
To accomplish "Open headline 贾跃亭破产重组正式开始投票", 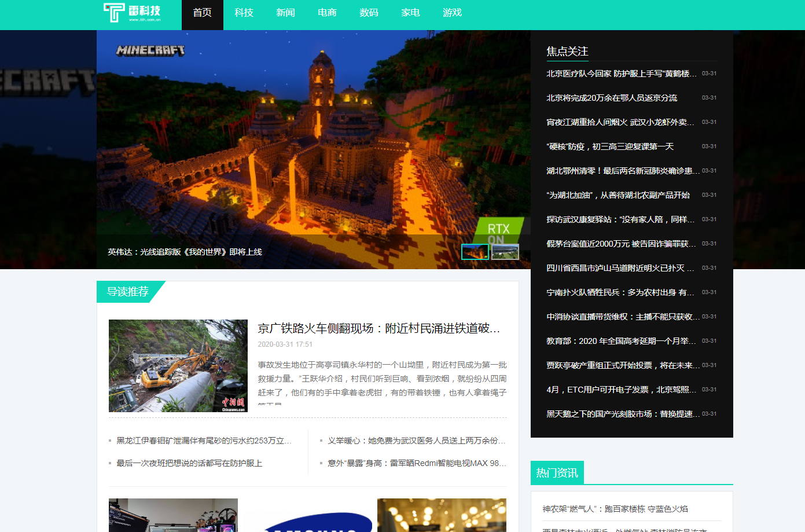I will click(x=623, y=365).
